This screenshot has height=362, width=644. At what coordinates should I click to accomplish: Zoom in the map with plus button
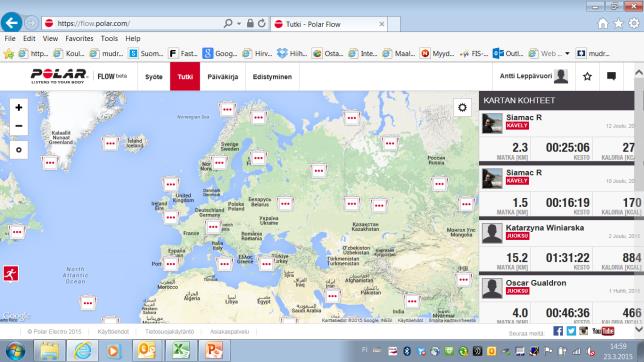pos(18,108)
